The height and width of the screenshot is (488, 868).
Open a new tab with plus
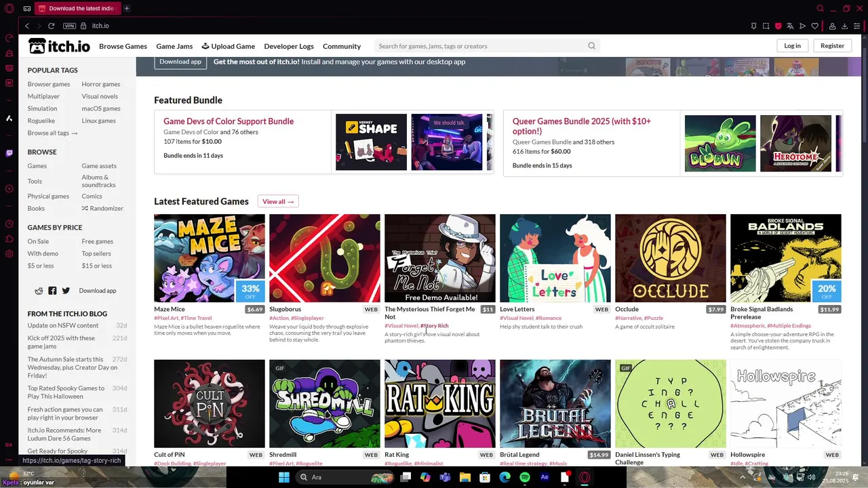coord(126,8)
